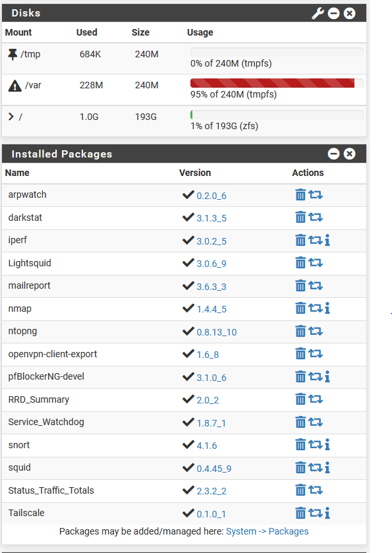Viewport: 392px width, 553px height.
Task: Click the /var warning triangle icon
Action: point(14,85)
